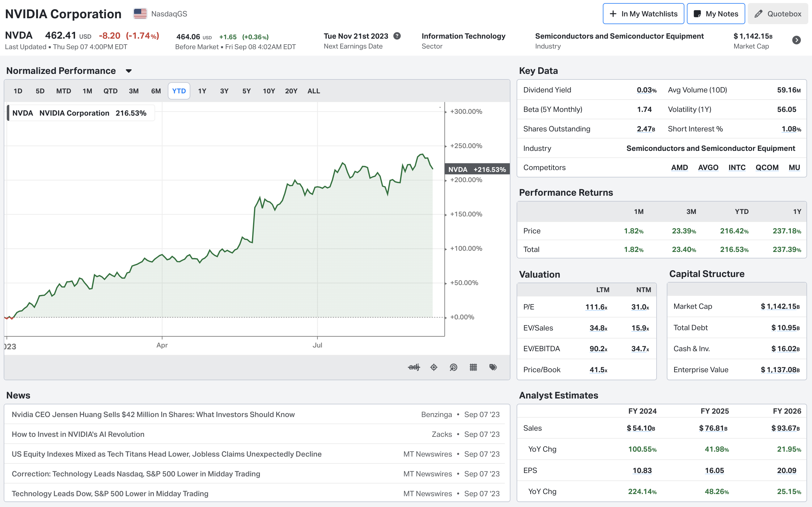The width and height of the screenshot is (812, 507).
Task: Click the Cash & Inv. $16.02B value
Action: click(785, 349)
